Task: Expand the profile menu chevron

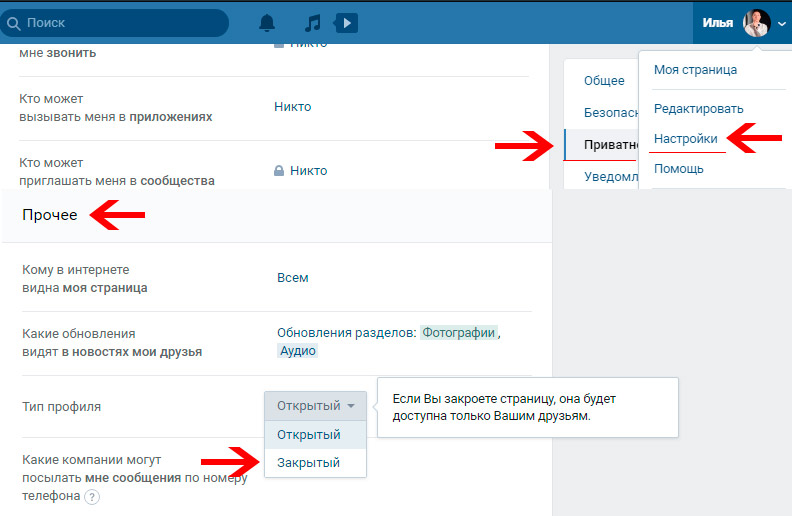Action: pos(781,24)
